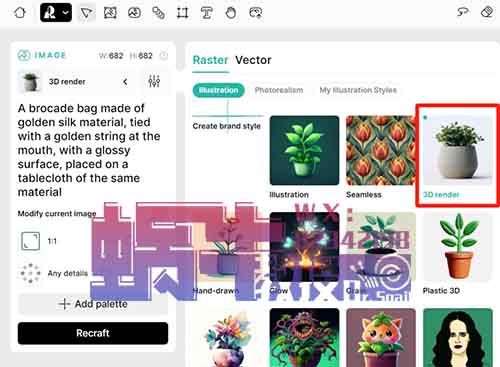Activate the hand pan tool
Viewport: 500px width, 367px height.
tap(231, 13)
